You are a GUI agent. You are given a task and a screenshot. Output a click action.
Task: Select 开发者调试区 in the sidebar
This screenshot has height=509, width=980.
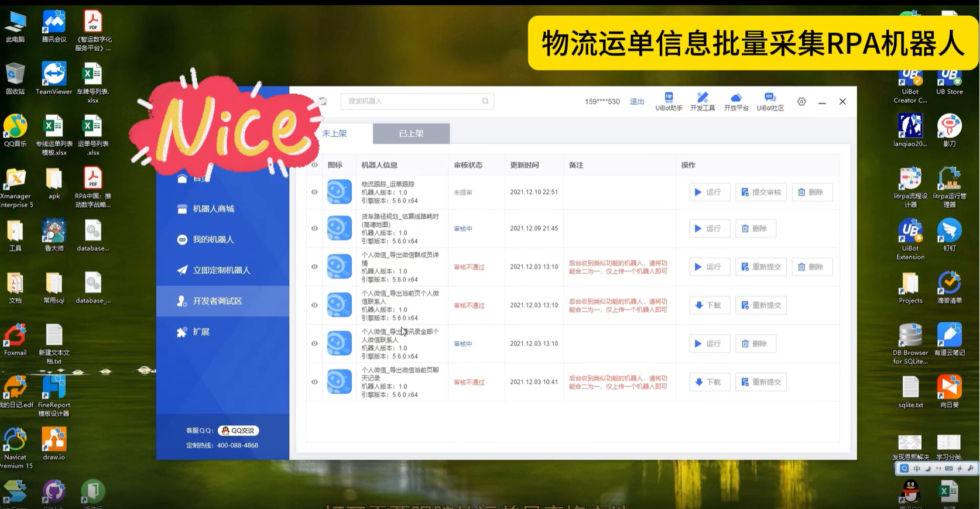(223, 301)
